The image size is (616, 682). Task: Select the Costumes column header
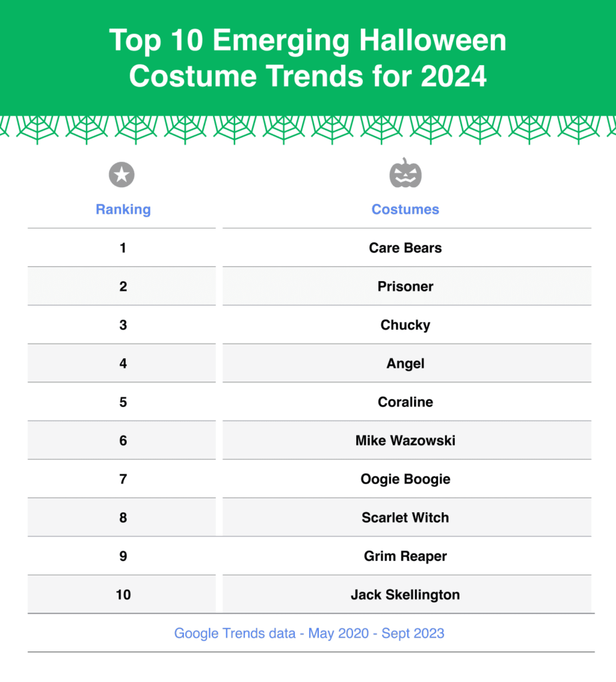(406, 209)
